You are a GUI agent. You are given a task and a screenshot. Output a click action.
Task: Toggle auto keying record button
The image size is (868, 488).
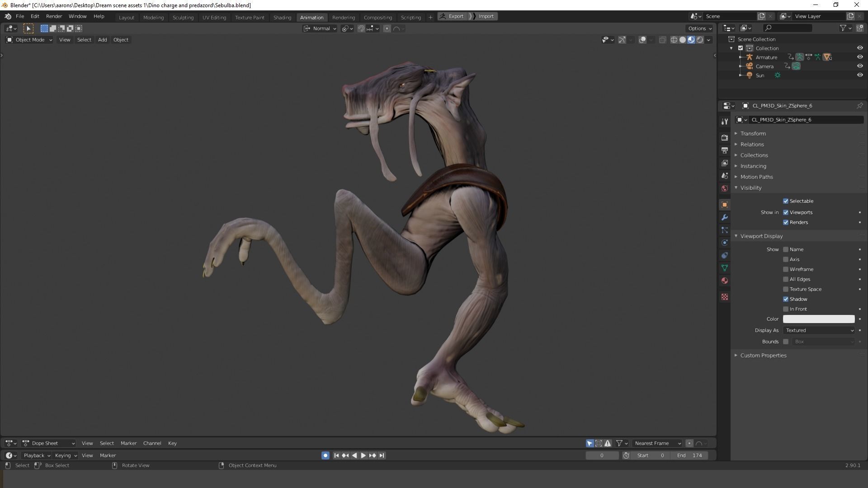tap(325, 455)
